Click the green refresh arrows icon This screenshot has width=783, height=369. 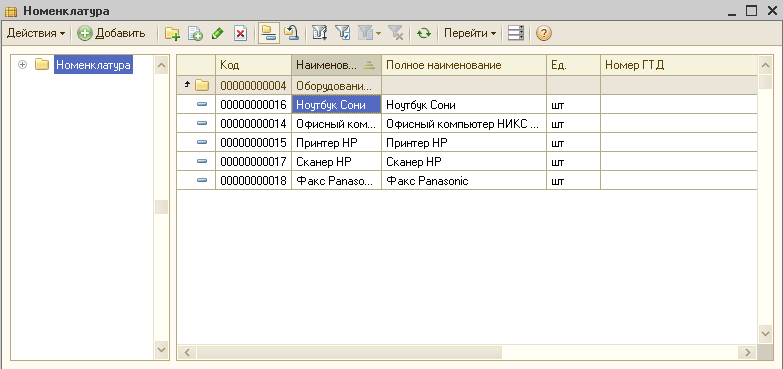tap(424, 33)
